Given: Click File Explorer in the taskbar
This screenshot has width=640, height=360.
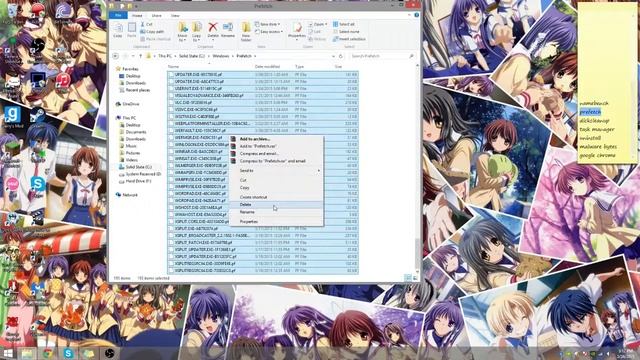Looking at the screenshot, I should pyautogui.click(x=27, y=353).
